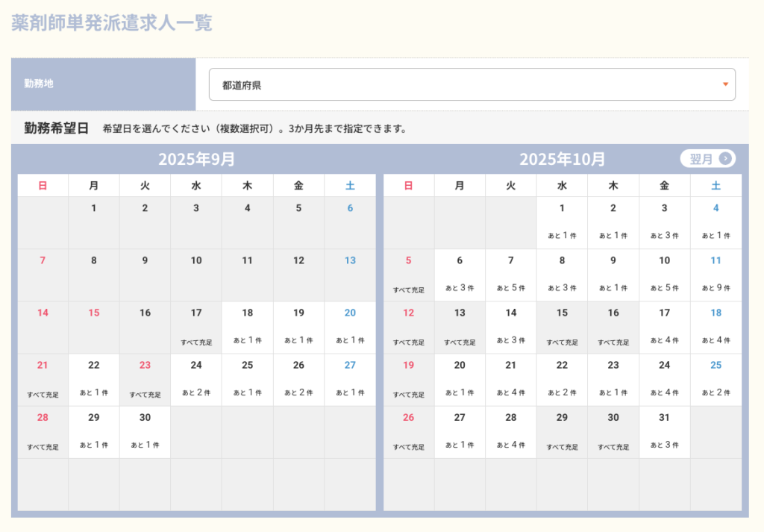Click sold-out September 23 holiday cell
764x532 pixels.
(145, 380)
